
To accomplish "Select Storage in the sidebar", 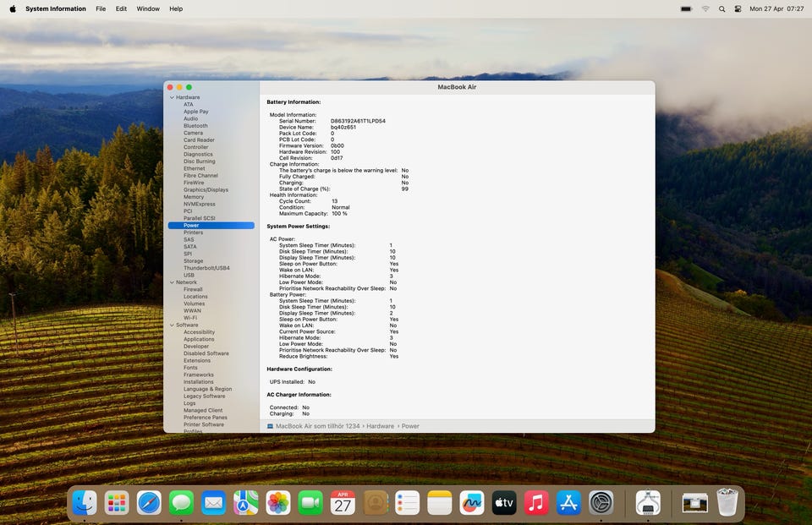I will pyautogui.click(x=193, y=261).
